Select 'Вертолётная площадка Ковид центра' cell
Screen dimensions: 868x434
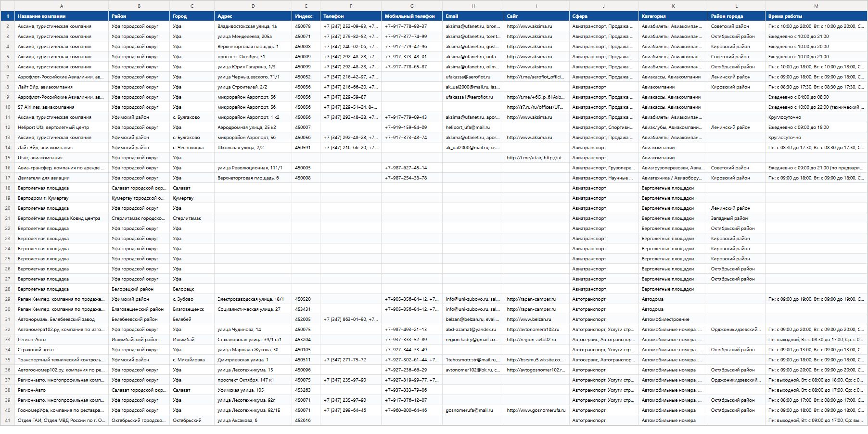62,218
